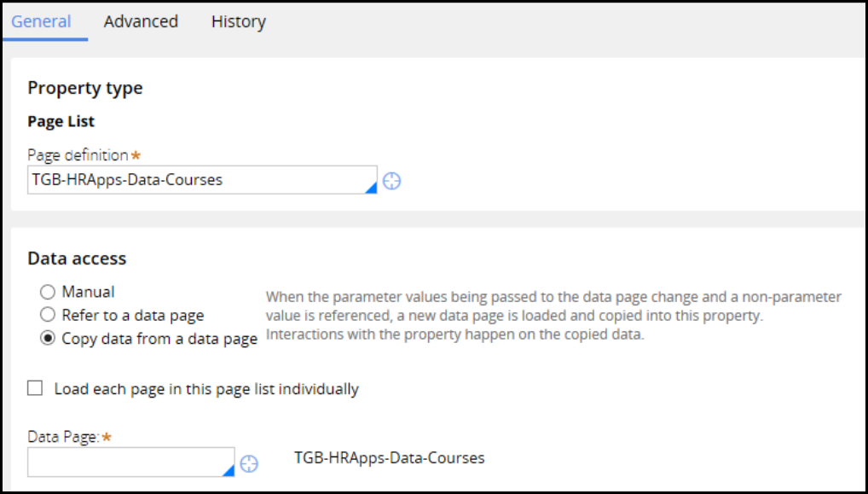Select the Manual data access option

point(48,292)
